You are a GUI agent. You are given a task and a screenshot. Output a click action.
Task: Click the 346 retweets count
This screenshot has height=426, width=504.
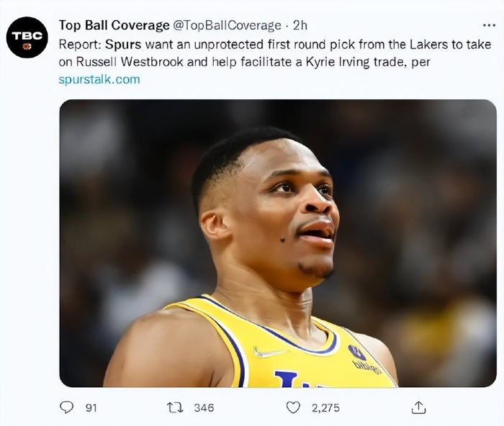204,407
